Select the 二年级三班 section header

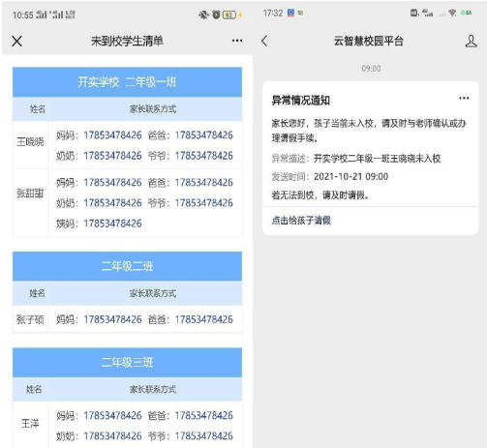pos(127,363)
